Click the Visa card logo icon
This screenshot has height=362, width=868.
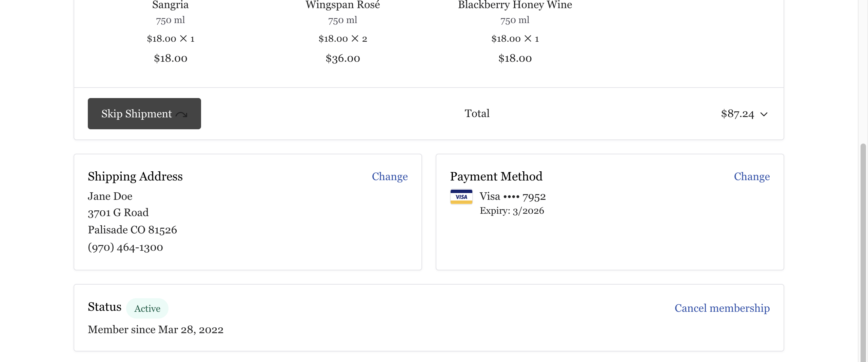click(461, 197)
